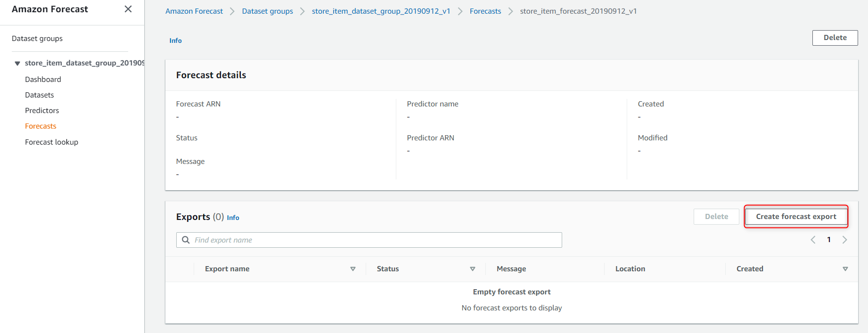Click the Export name column header
The height and width of the screenshot is (333, 868).
point(227,268)
